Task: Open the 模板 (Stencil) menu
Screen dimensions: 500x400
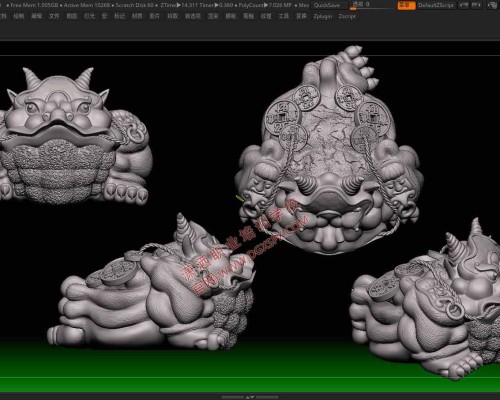Action: point(231,16)
